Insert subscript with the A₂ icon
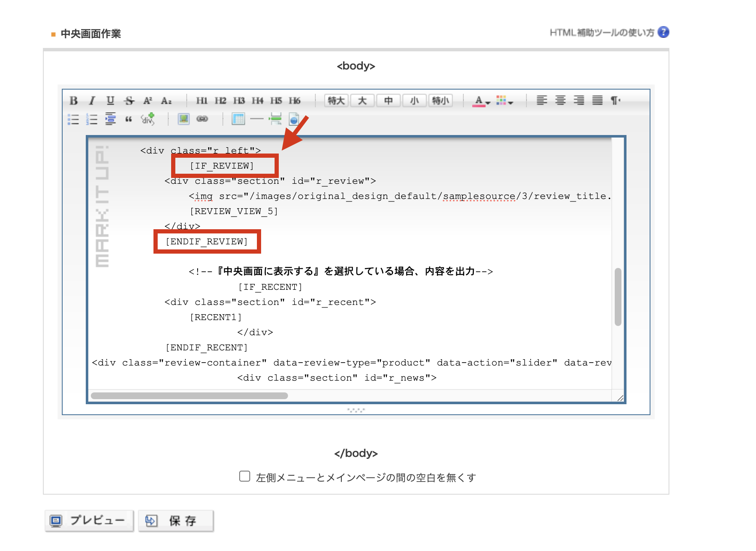 (166, 101)
